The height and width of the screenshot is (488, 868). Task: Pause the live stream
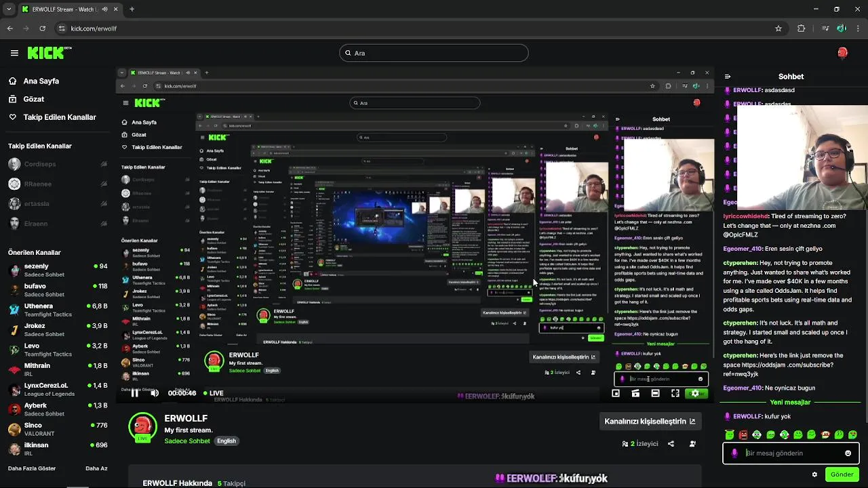pos(135,393)
